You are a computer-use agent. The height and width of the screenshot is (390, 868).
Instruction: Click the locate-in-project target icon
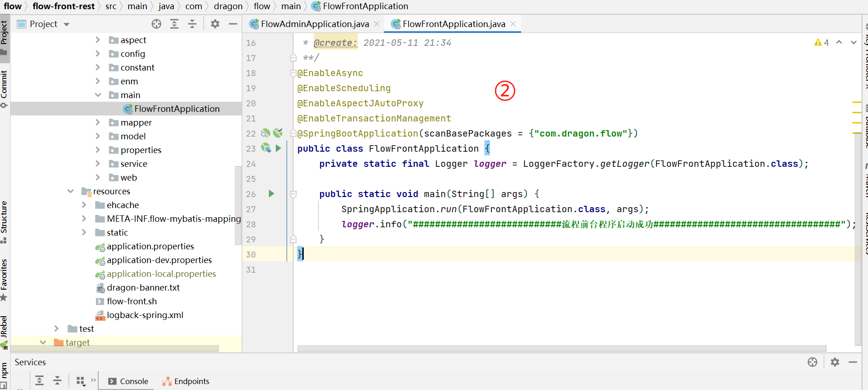pos(156,24)
